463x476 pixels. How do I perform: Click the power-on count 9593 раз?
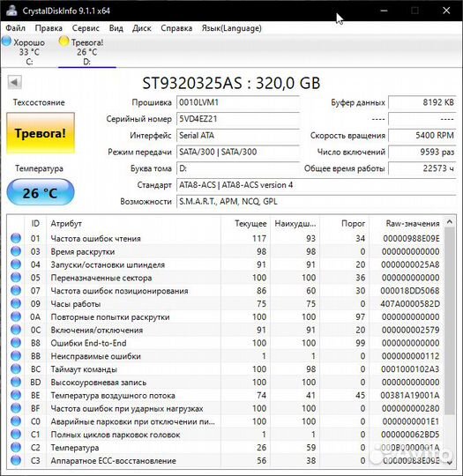[x=422, y=152]
